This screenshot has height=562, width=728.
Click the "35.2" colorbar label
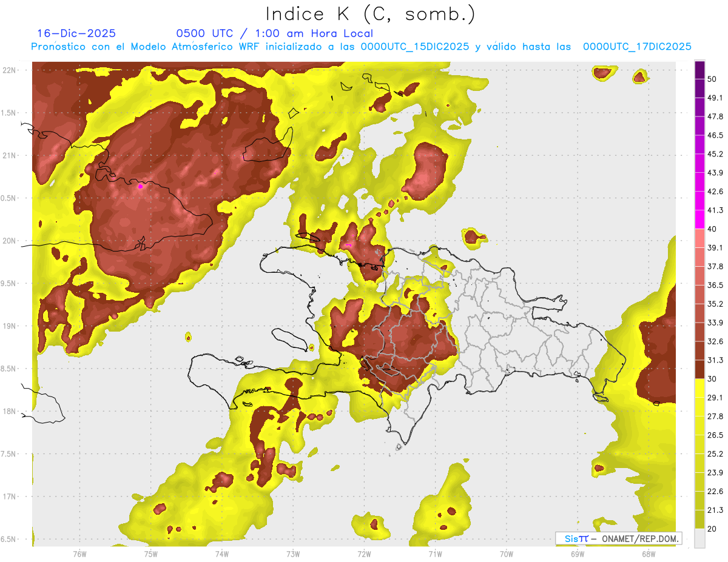[x=715, y=304]
